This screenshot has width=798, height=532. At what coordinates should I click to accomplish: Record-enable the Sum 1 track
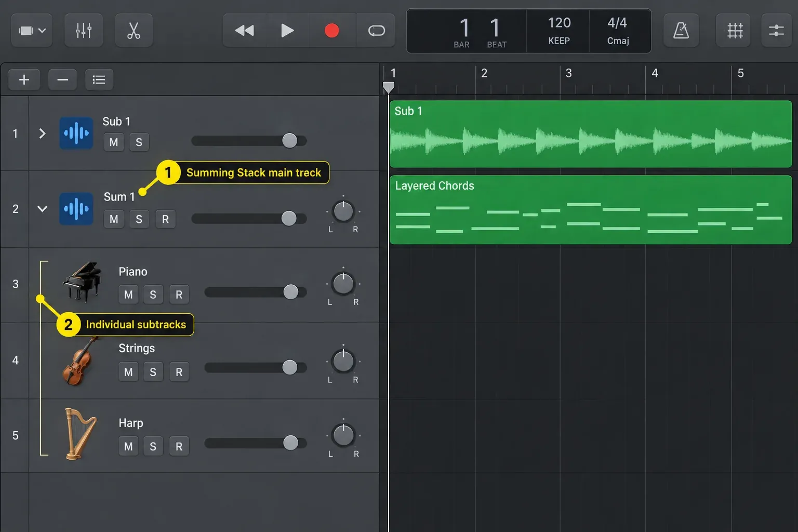[165, 219]
